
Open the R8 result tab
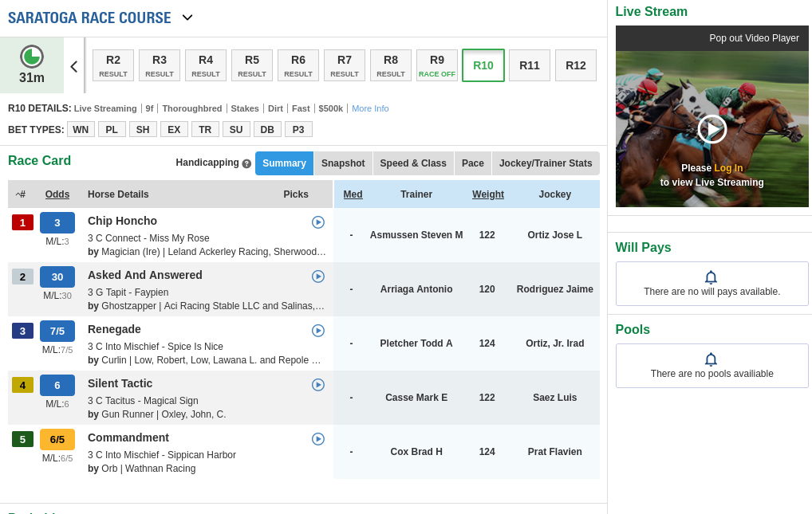391,65
